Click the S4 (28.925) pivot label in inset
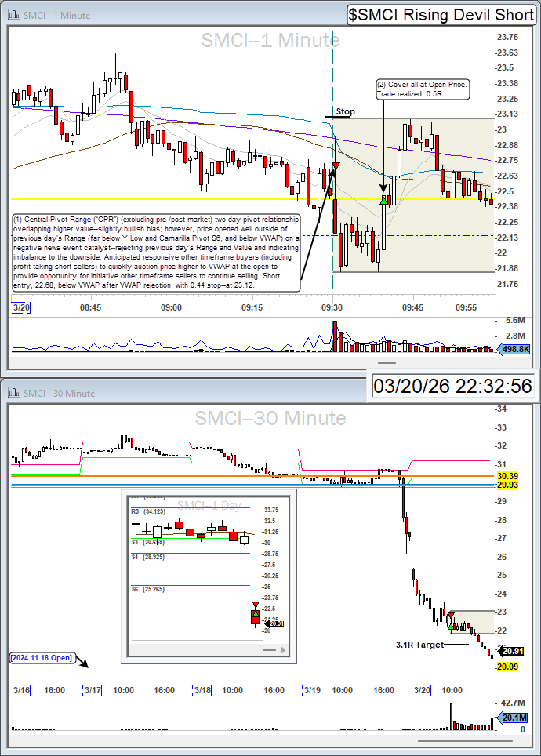Image resolution: width=541 pixels, height=756 pixels. tap(148, 557)
